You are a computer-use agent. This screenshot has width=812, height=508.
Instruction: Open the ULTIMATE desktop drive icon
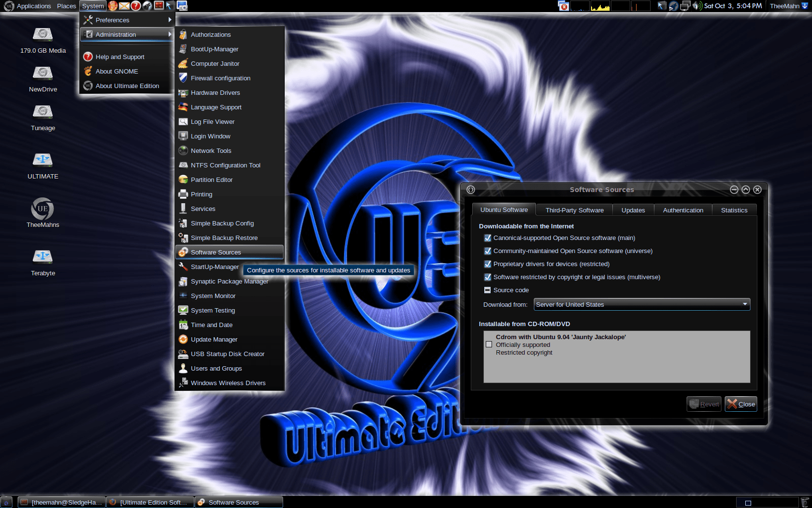click(x=43, y=166)
